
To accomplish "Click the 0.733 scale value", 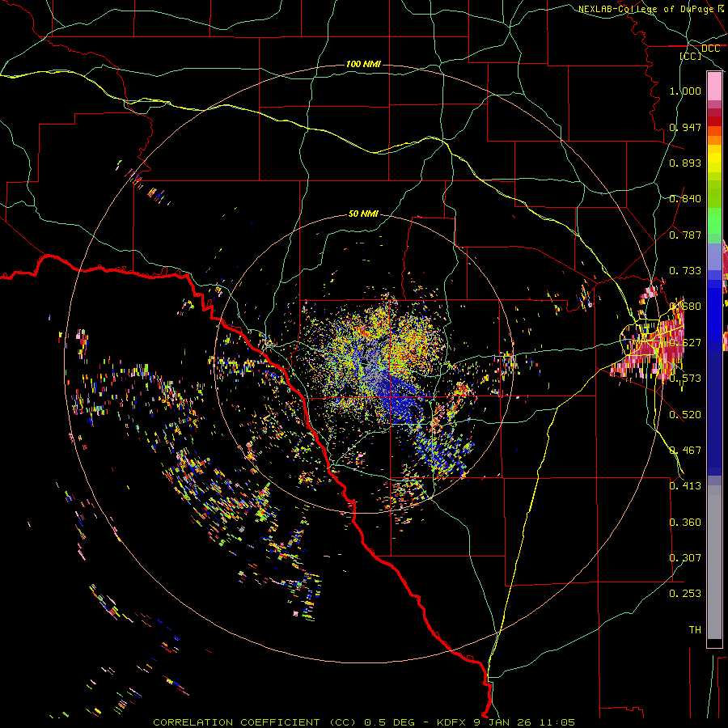I will 685,271.
